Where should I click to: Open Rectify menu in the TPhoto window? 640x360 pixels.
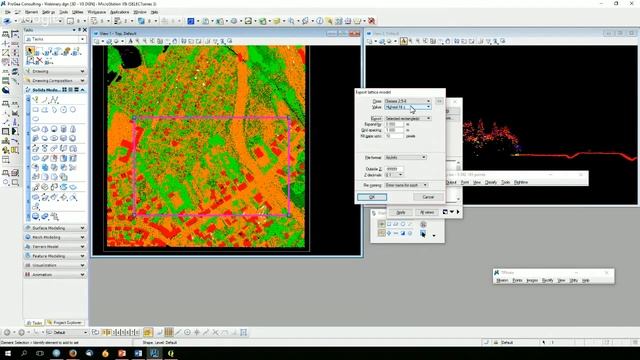point(547,281)
